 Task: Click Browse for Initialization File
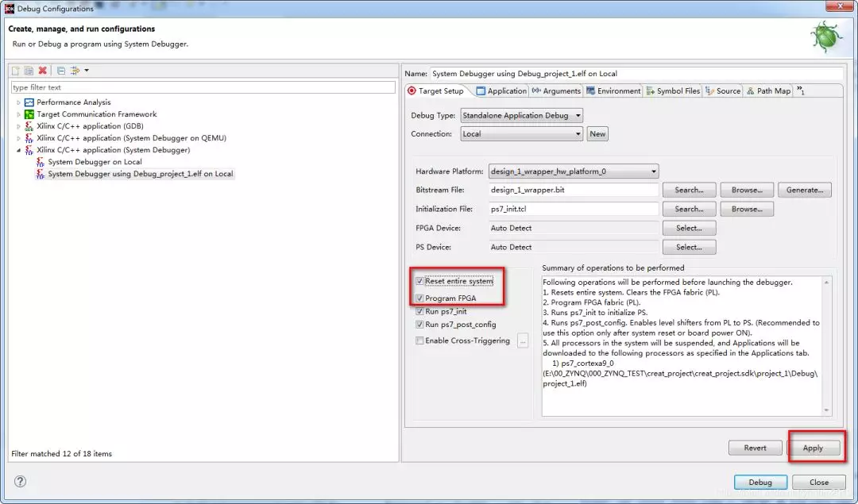(747, 209)
